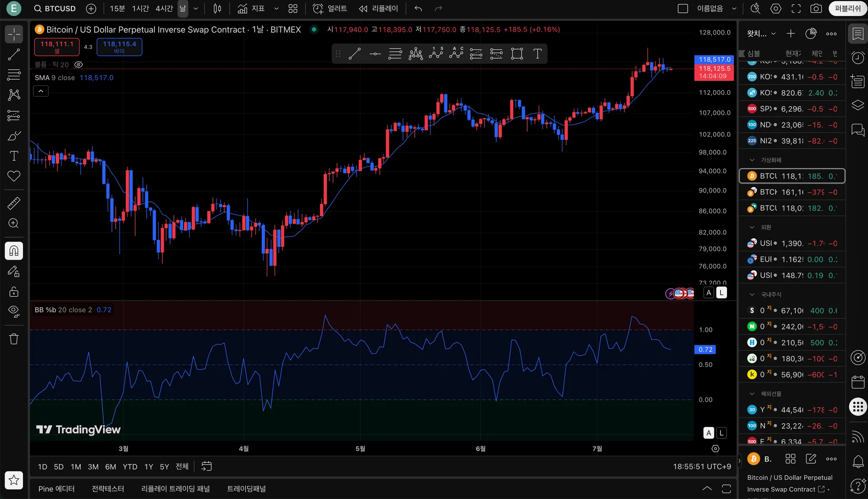Select the crosshair cursor tool
Screen dimensions: 868x499
14,34
